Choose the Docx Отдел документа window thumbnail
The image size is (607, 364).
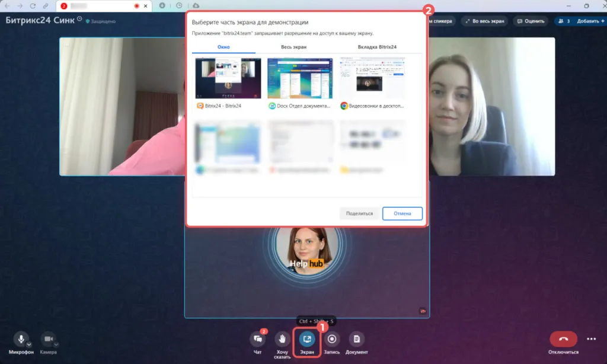coord(299,78)
